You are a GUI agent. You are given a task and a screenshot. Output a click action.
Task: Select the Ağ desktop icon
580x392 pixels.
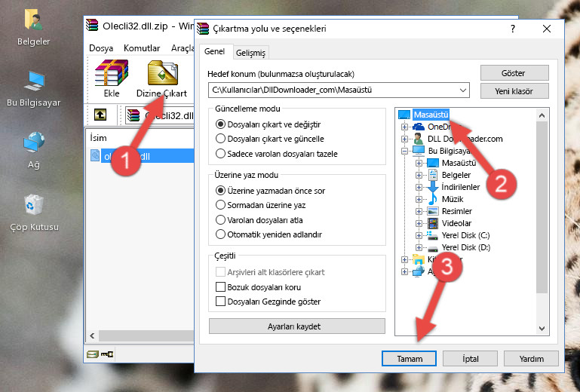[x=33, y=150]
